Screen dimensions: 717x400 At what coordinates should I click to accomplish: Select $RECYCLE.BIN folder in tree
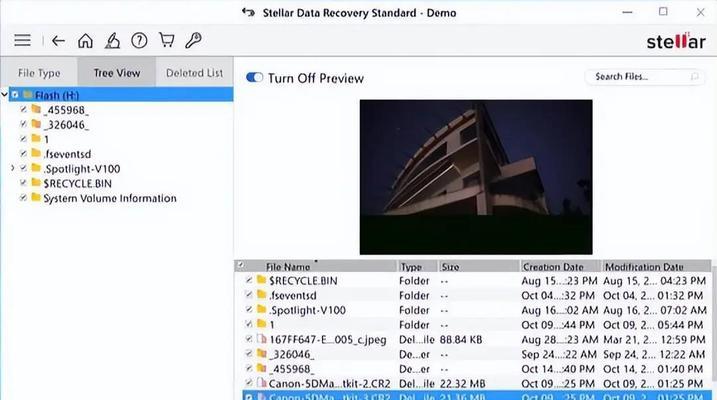click(x=77, y=183)
